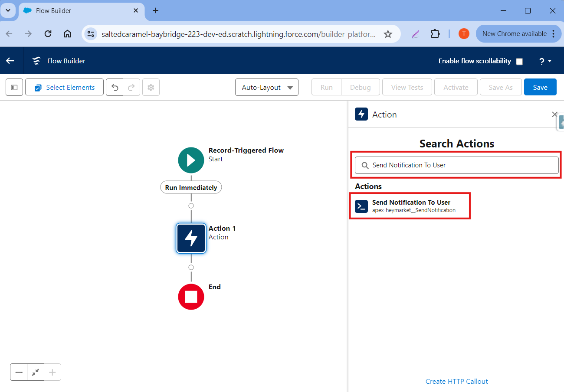Toggle the left toolbox panel icon
This screenshot has width=564, height=392.
point(14,87)
